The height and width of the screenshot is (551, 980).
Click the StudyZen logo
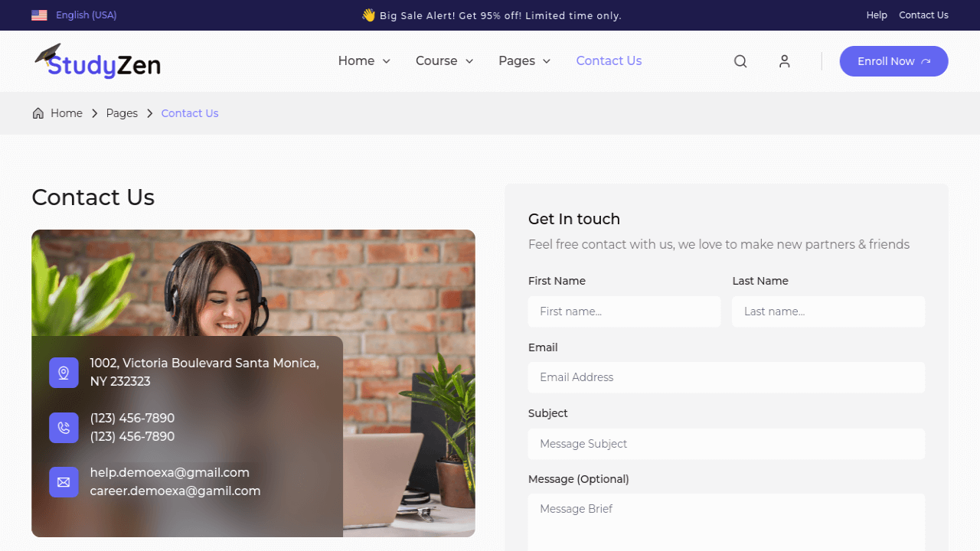97,61
